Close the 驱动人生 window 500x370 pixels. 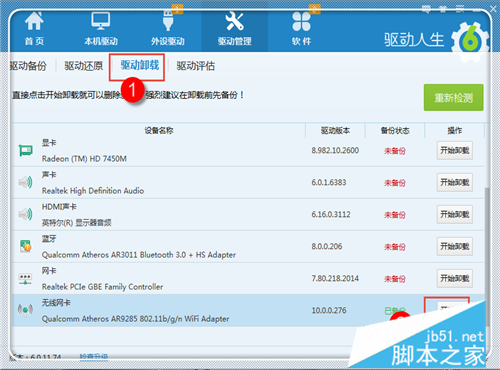pyautogui.click(x=493, y=9)
